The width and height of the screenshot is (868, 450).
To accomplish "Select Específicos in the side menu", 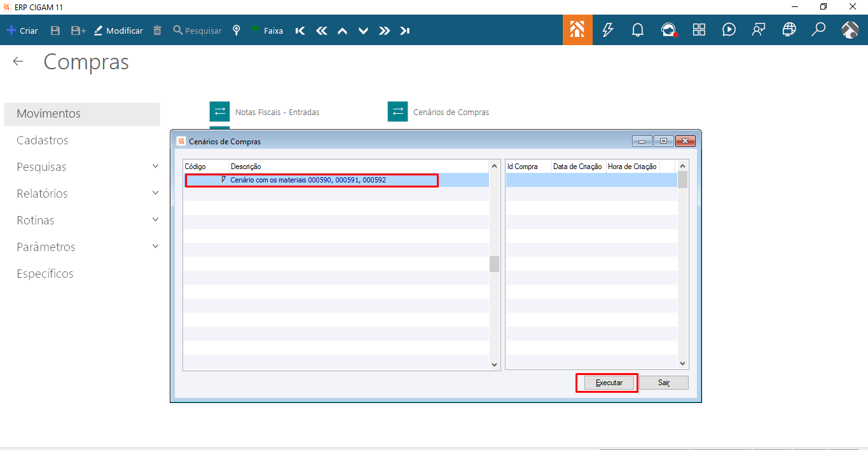I will (45, 274).
